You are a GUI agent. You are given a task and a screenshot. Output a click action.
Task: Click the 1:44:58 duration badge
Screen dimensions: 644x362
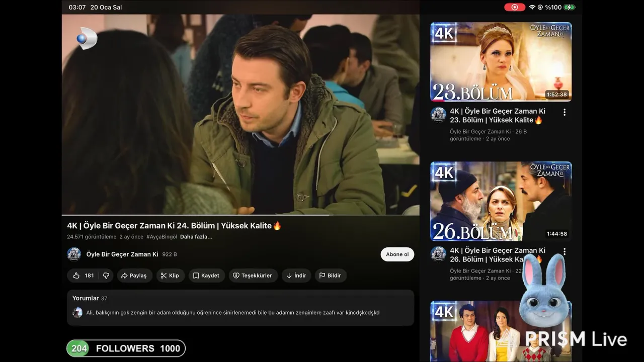coord(557,234)
